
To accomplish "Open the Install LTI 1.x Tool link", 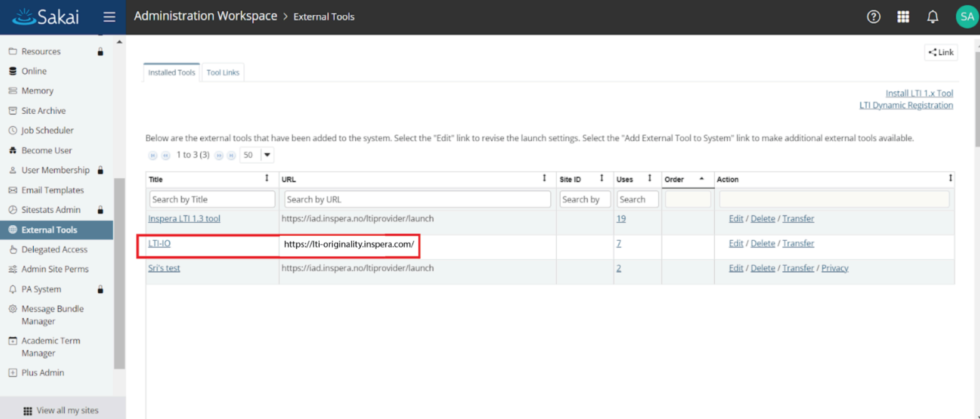I will 919,93.
